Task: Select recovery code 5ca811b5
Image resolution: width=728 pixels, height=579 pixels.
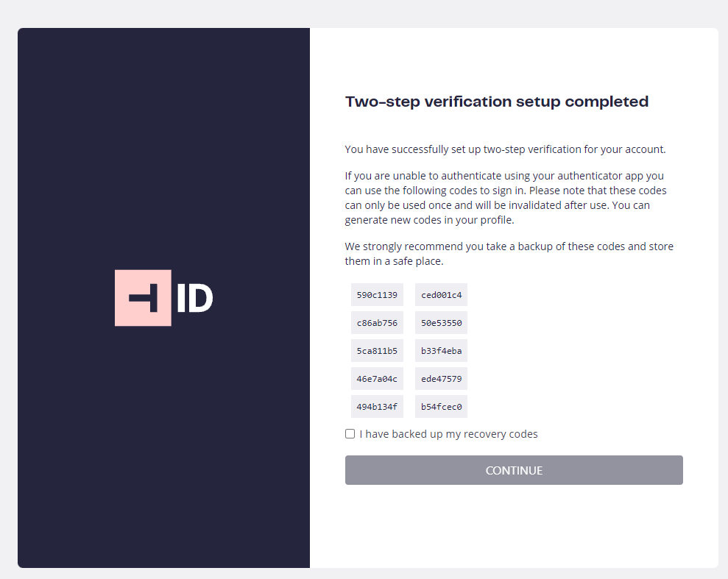Action: pyautogui.click(x=377, y=351)
